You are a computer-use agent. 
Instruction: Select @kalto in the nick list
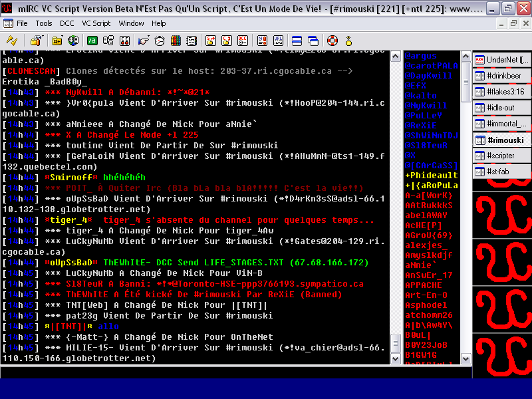pyautogui.click(x=421, y=95)
